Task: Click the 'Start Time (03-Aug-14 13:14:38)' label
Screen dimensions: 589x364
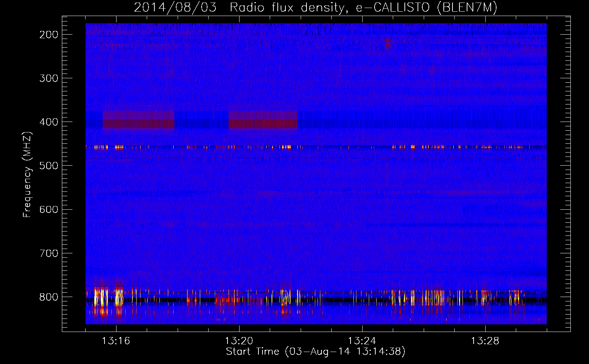Action: pos(316,352)
